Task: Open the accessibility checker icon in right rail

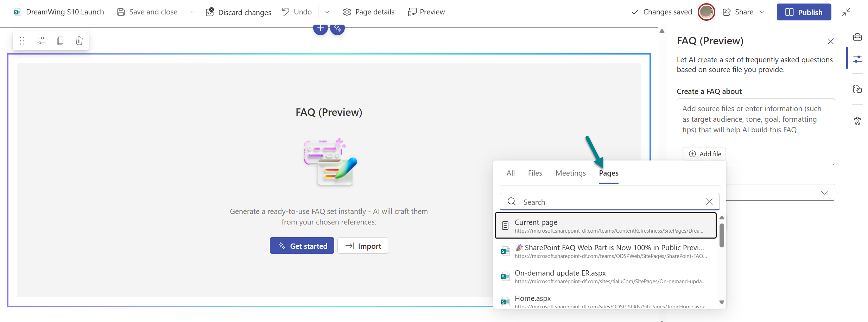Action: (x=857, y=121)
